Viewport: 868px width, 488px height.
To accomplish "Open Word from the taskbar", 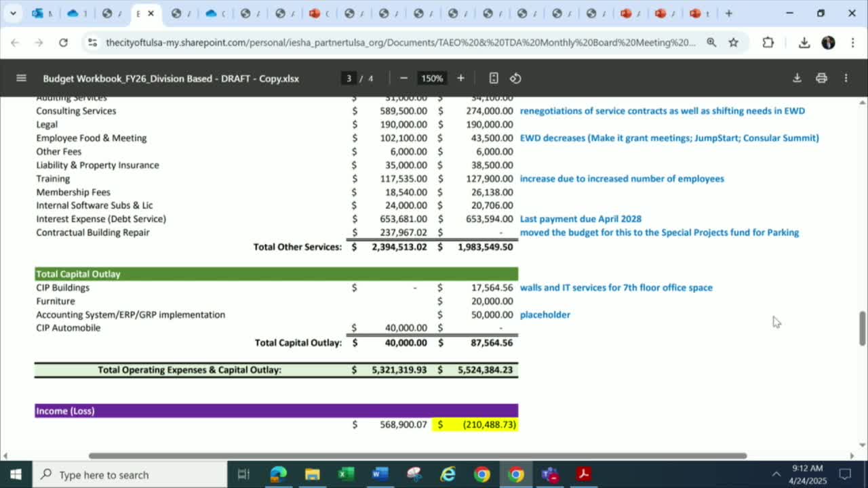I will [380, 474].
